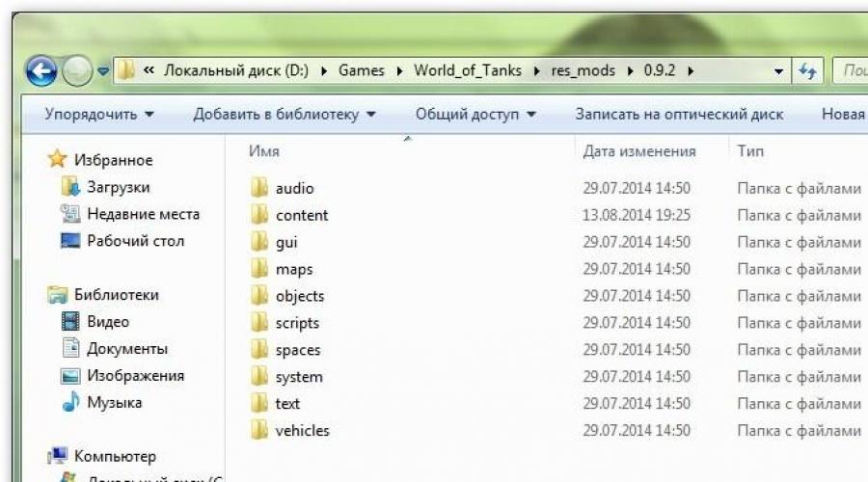Click the gui folder icon
This screenshot has height=482, width=868.
click(x=259, y=241)
